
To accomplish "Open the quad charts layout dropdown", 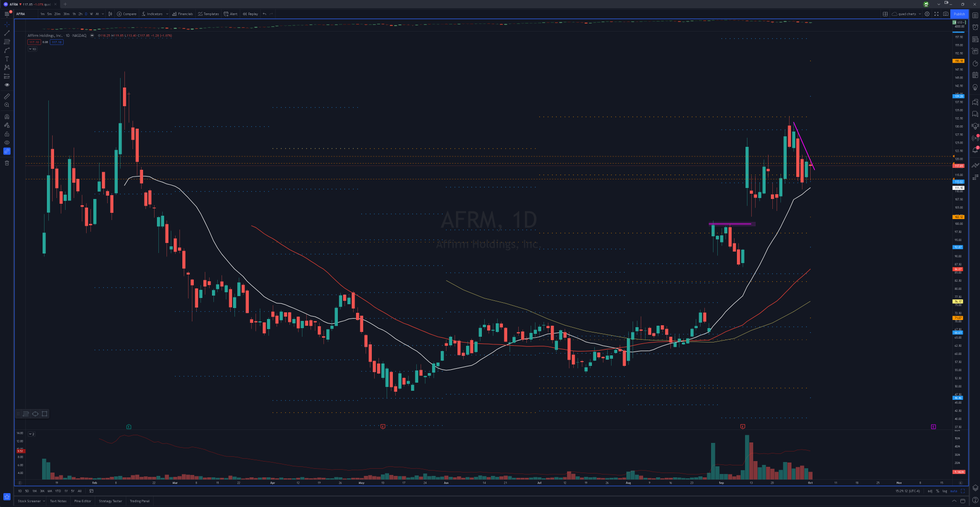I will point(906,14).
